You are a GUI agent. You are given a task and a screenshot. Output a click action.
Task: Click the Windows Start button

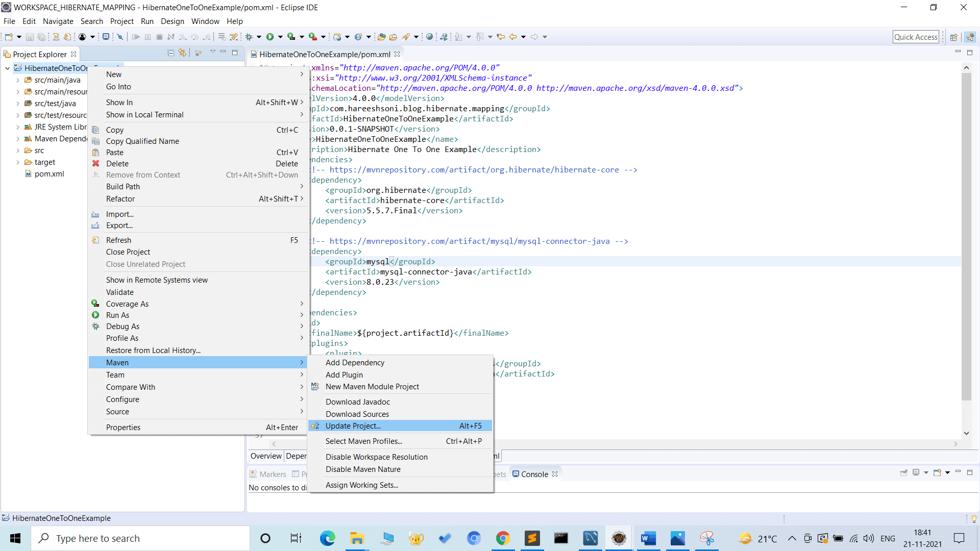pos(15,538)
